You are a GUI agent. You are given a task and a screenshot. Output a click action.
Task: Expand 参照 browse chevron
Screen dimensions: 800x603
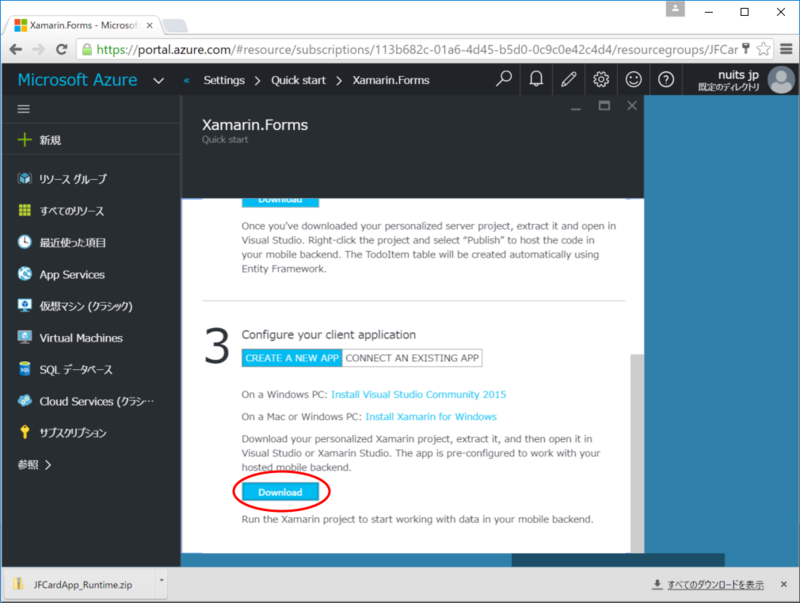[x=48, y=465]
